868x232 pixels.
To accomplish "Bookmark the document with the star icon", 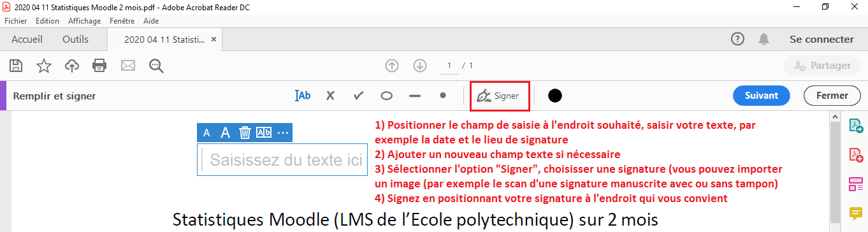I will coord(43,65).
